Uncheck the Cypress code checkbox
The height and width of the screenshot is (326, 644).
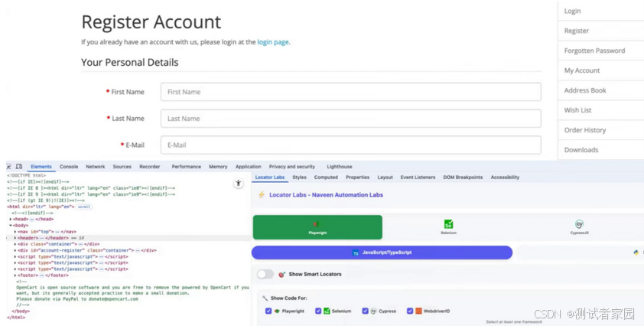click(x=365, y=311)
